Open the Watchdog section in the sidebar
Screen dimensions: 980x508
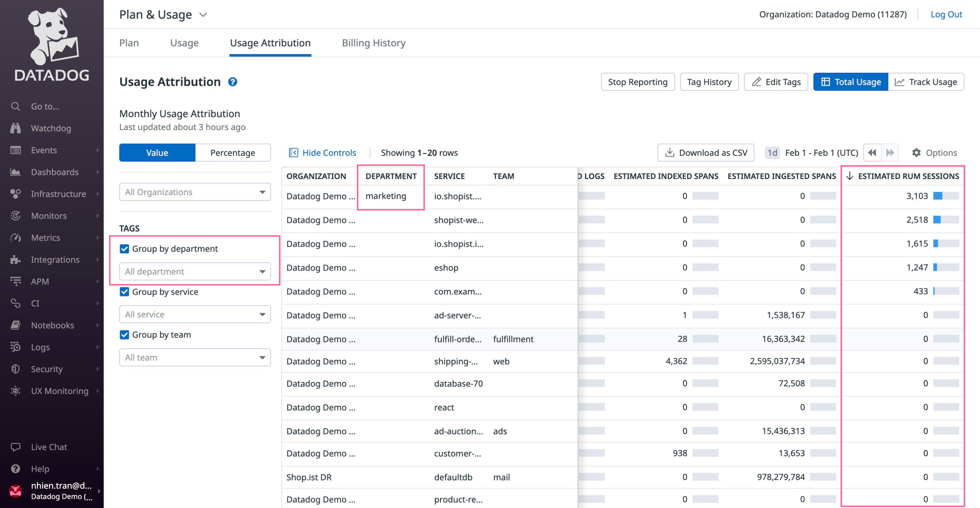(x=16, y=128)
